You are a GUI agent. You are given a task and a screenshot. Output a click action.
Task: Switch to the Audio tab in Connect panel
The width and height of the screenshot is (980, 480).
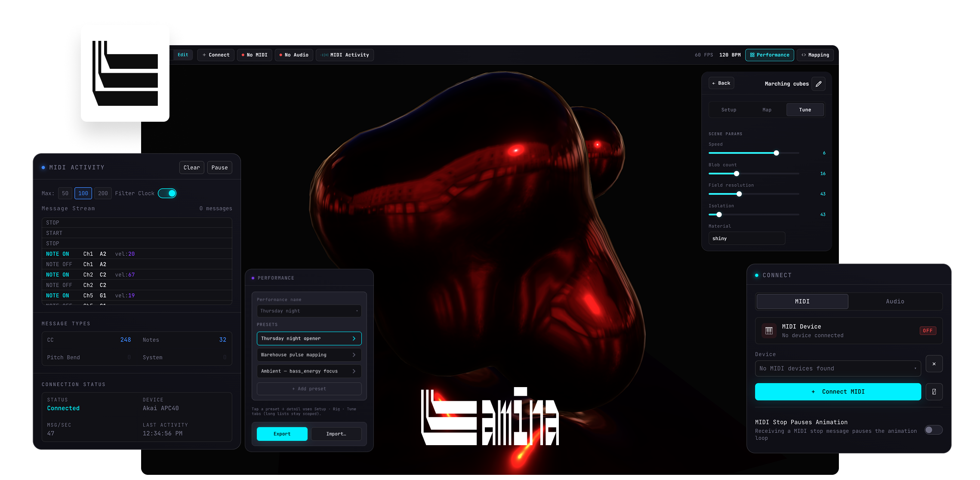(895, 302)
